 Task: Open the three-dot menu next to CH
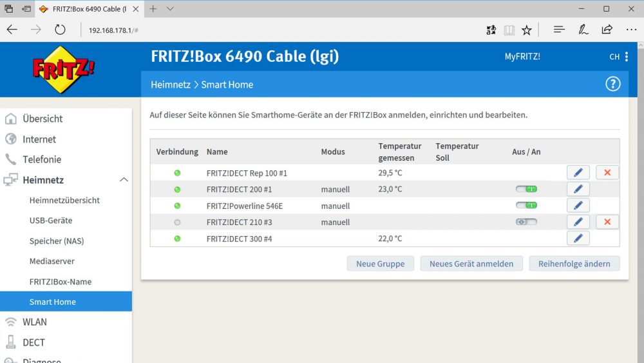pos(627,57)
